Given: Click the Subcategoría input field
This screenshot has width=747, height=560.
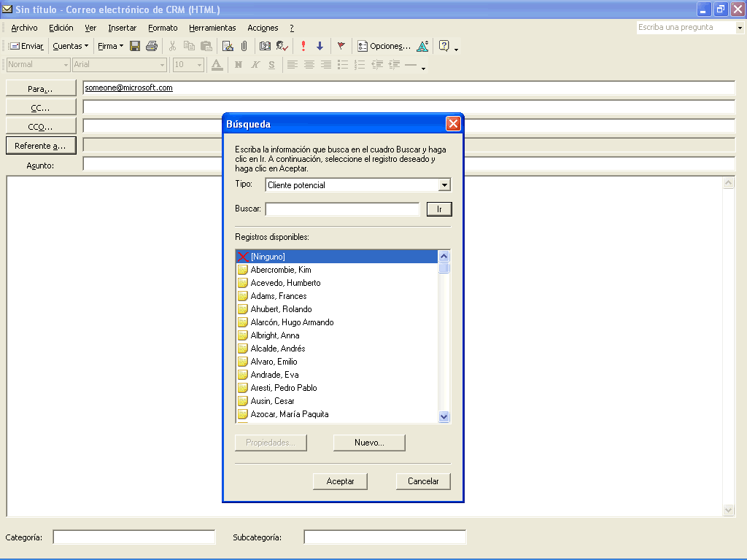Looking at the screenshot, I should 385,537.
